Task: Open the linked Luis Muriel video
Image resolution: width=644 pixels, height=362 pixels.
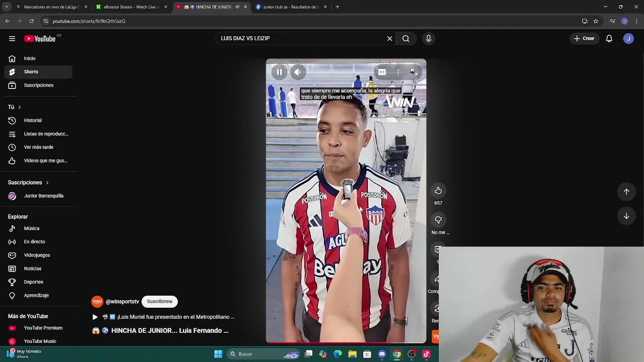Action: click(x=163, y=317)
